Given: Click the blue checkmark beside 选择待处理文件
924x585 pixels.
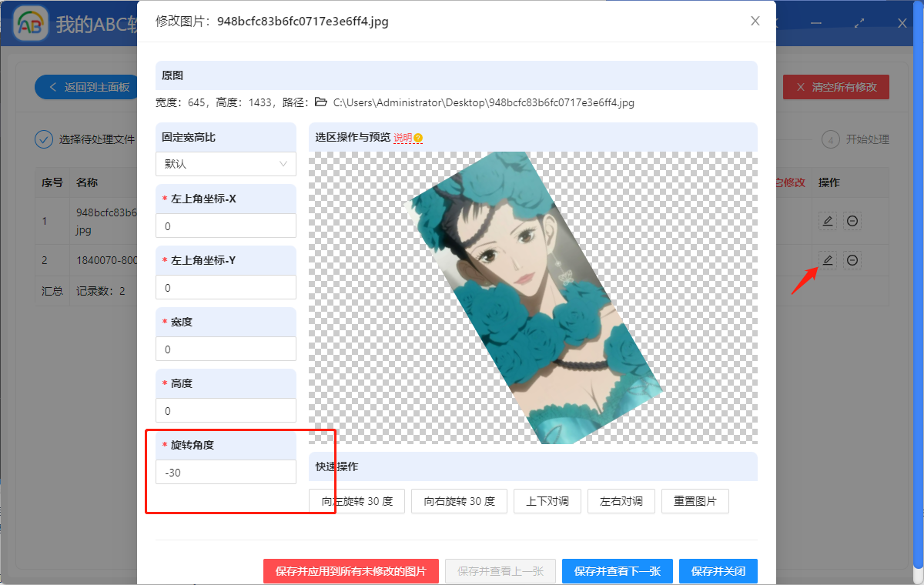Looking at the screenshot, I should click(x=43, y=139).
